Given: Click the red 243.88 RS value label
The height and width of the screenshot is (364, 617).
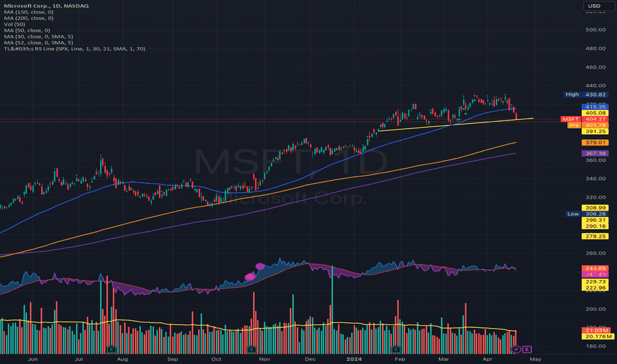Looking at the screenshot, I should [595, 269].
